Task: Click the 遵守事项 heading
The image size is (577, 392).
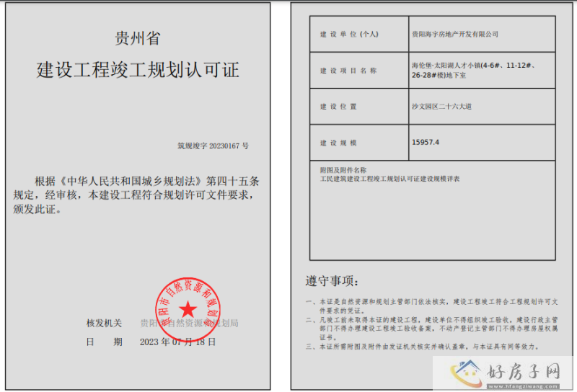Action: click(332, 281)
